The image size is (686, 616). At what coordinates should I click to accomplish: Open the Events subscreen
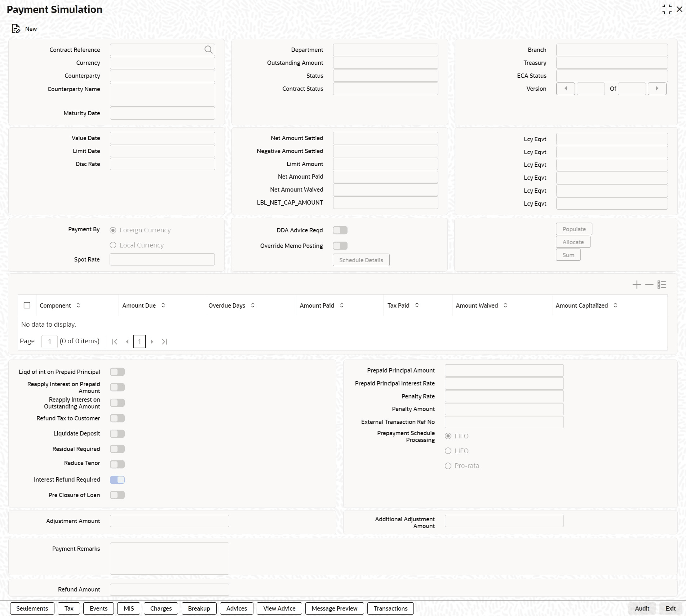point(98,608)
